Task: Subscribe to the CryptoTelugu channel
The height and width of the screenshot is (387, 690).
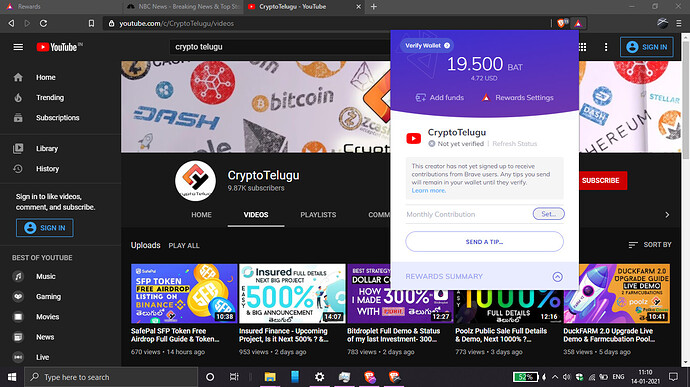Action: (600, 181)
